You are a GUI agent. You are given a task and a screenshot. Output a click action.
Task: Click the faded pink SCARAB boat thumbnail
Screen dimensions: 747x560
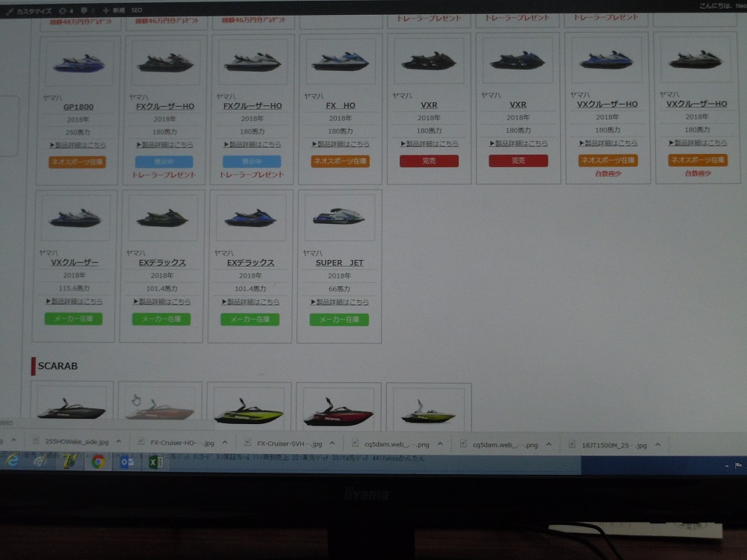click(160, 409)
